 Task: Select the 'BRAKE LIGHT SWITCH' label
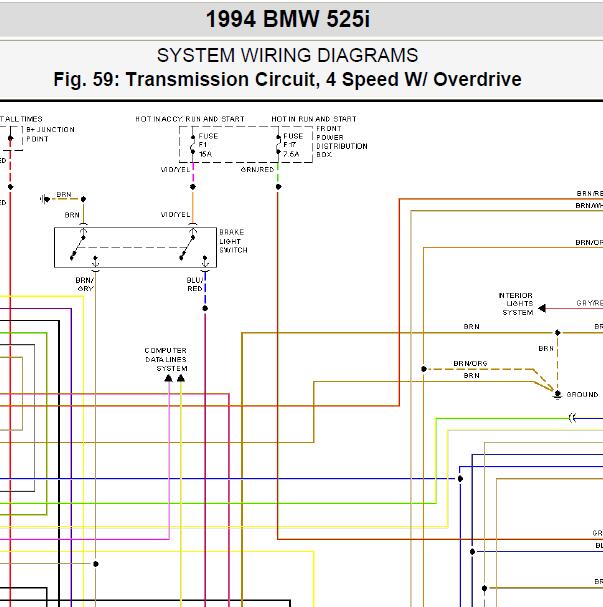(233, 241)
